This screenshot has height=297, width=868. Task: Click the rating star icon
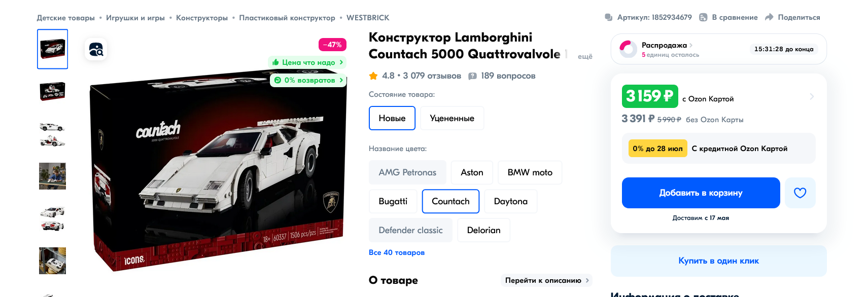point(373,76)
